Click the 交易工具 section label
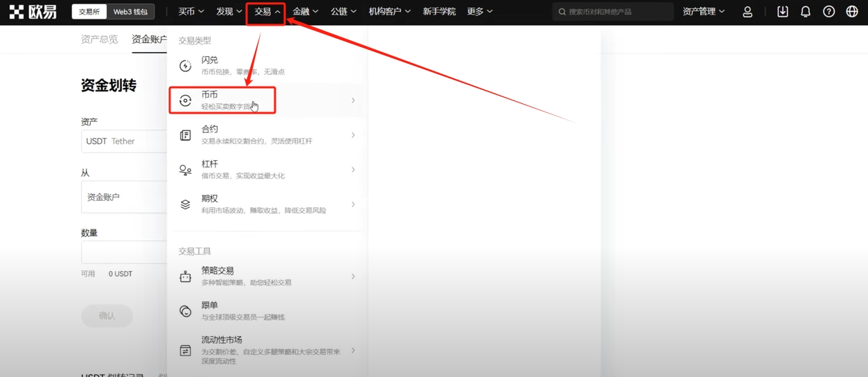Screen dimensions: 868x377 tap(195, 251)
